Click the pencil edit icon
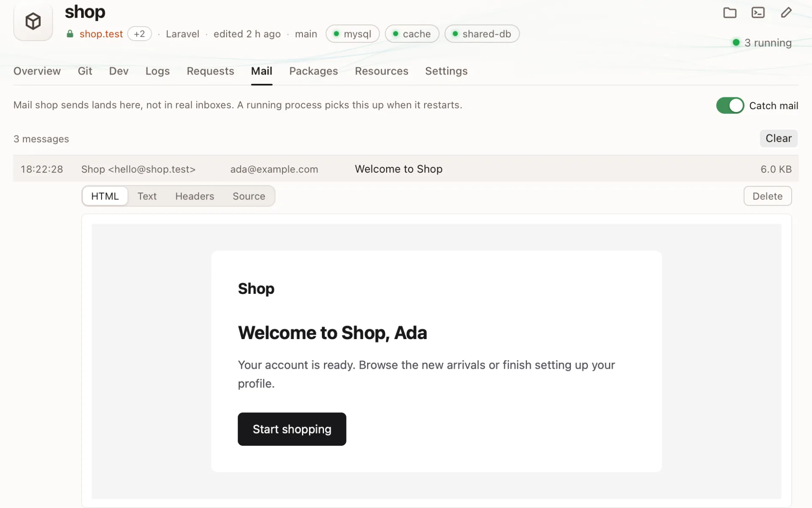812x508 pixels. [x=786, y=13]
